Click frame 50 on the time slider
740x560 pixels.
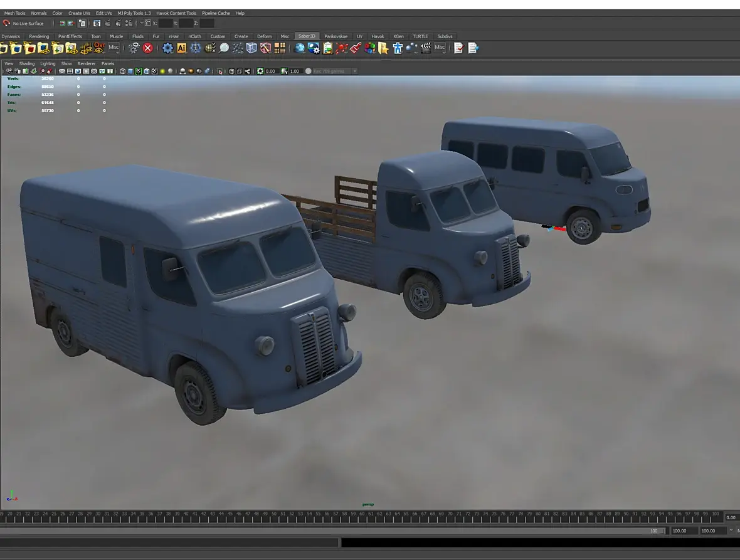click(x=274, y=514)
